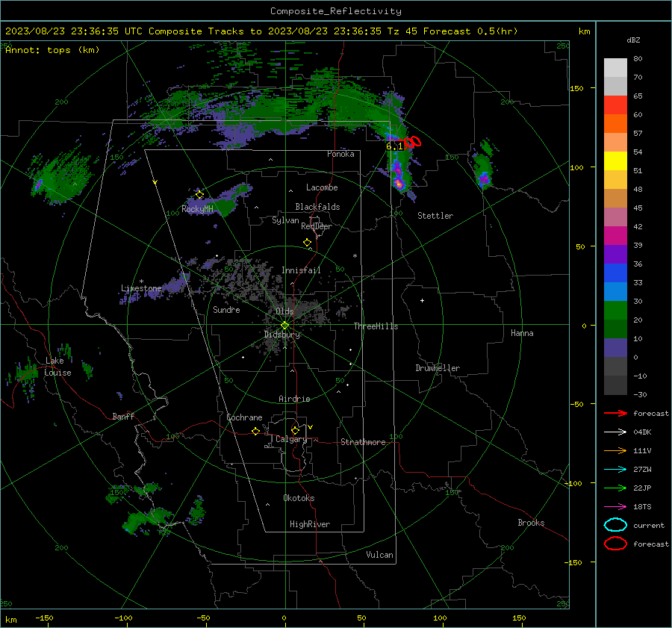Click the Banff label
This screenshot has height=628, width=672.
click(123, 416)
